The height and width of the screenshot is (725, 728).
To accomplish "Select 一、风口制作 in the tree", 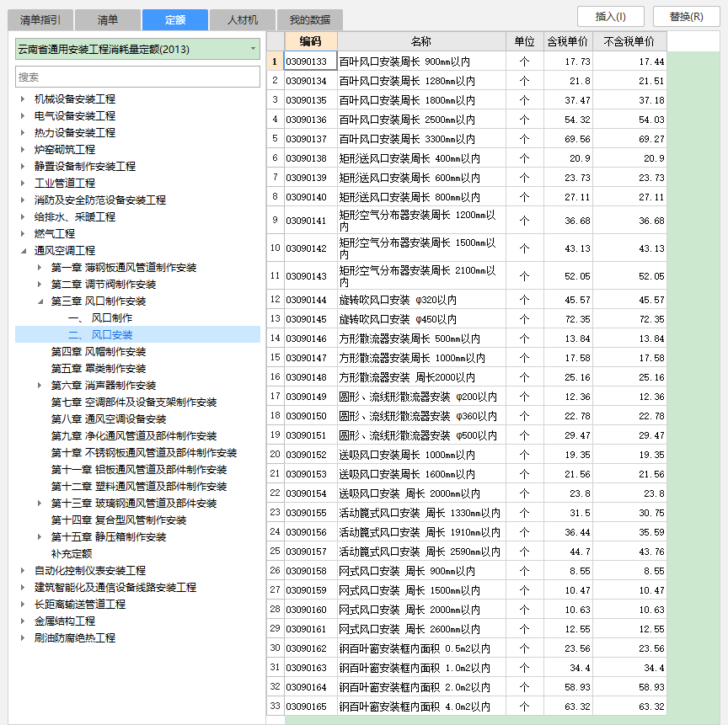I will coord(99,318).
